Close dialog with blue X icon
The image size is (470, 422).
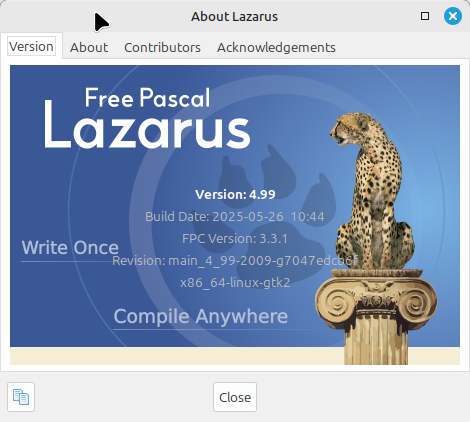pyautogui.click(x=453, y=16)
